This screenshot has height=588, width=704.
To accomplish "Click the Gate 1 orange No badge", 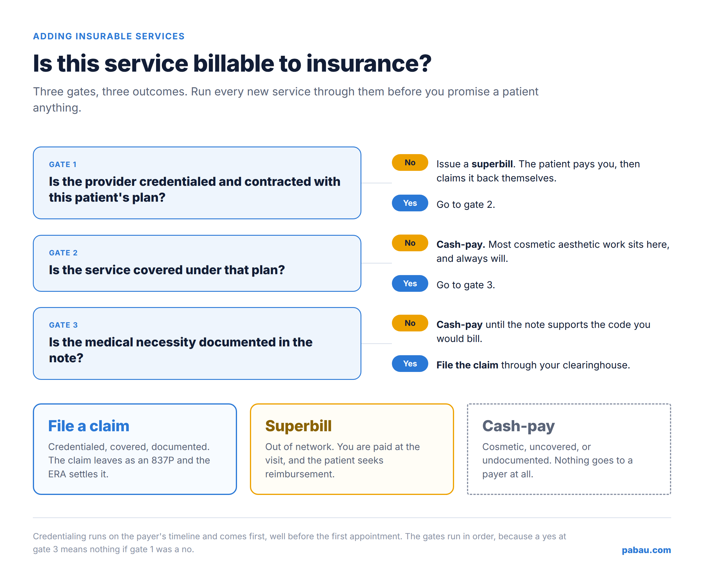I will (x=410, y=162).
